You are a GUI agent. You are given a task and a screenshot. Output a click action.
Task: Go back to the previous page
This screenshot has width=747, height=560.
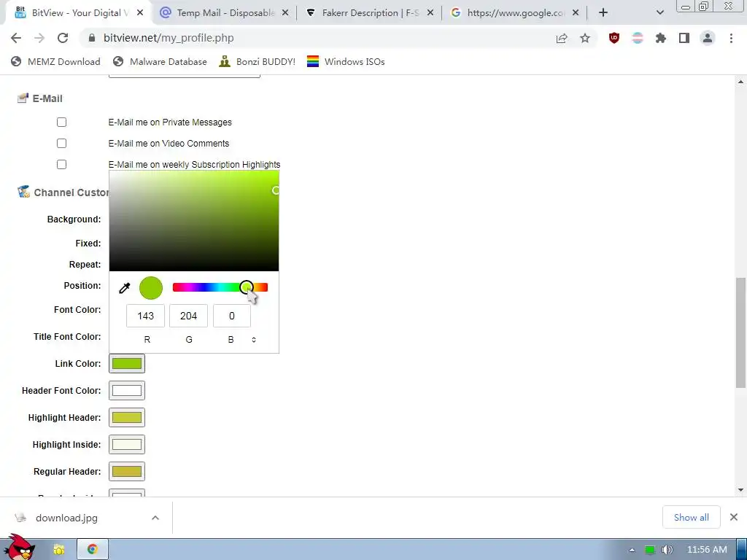pyautogui.click(x=16, y=38)
